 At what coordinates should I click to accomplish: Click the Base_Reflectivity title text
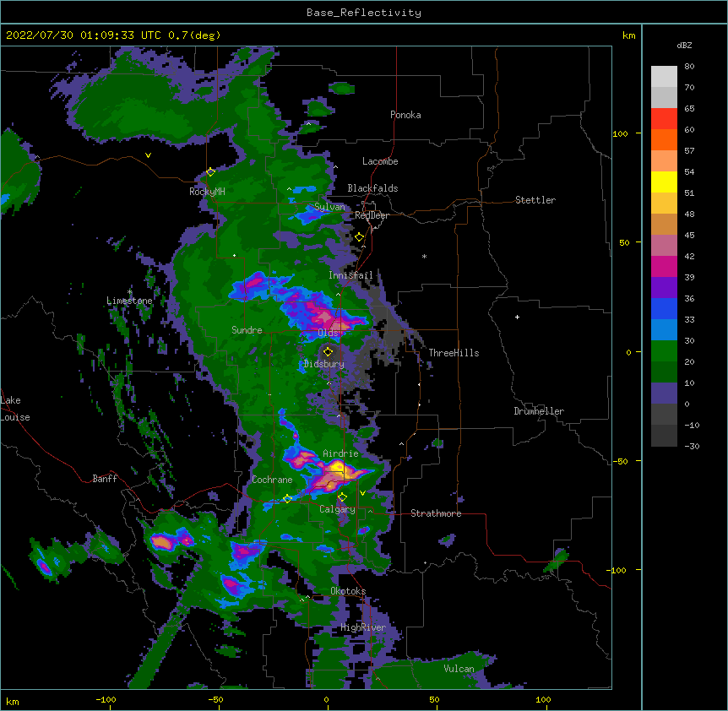point(364,13)
